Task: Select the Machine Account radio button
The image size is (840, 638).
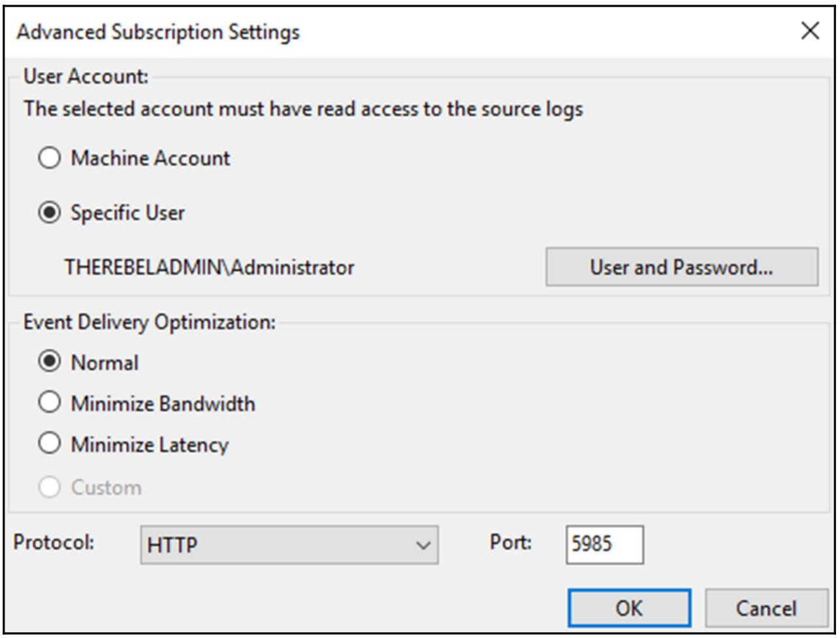Action: [50, 158]
